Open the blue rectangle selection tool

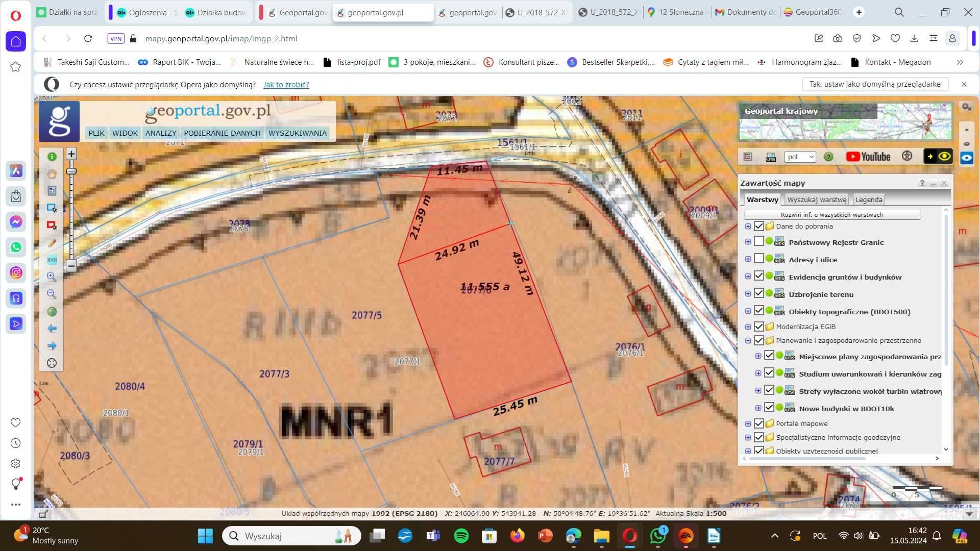pyautogui.click(x=52, y=208)
